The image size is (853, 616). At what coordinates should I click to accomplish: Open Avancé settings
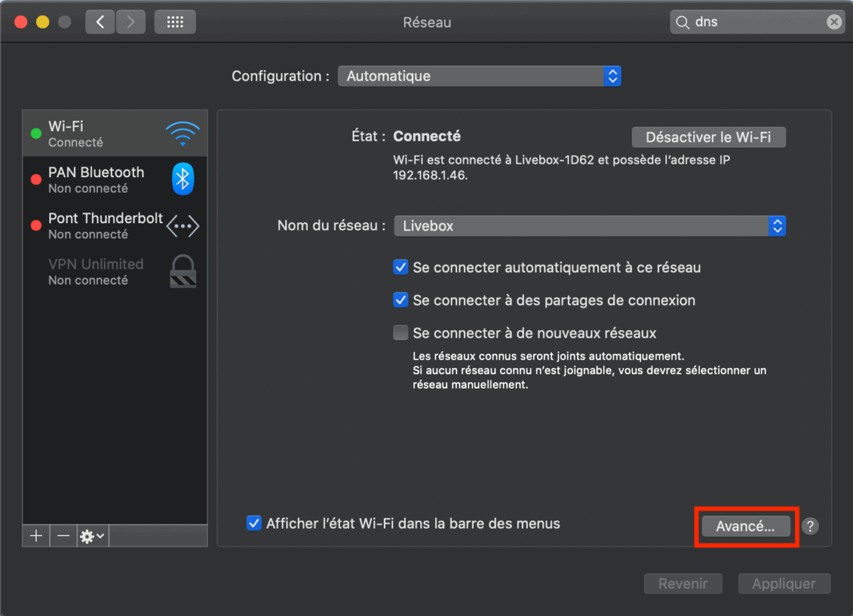[x=746, y=526]
